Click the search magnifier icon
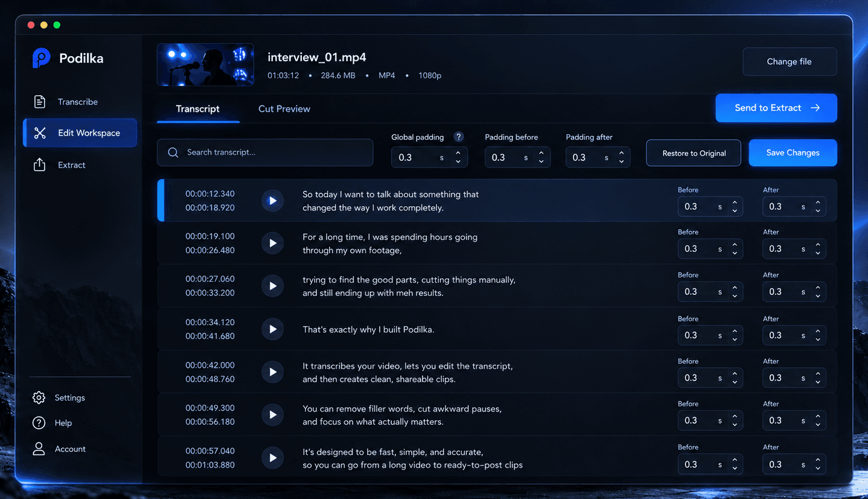This screenshot has height=499, width=868. click(173, 152)
